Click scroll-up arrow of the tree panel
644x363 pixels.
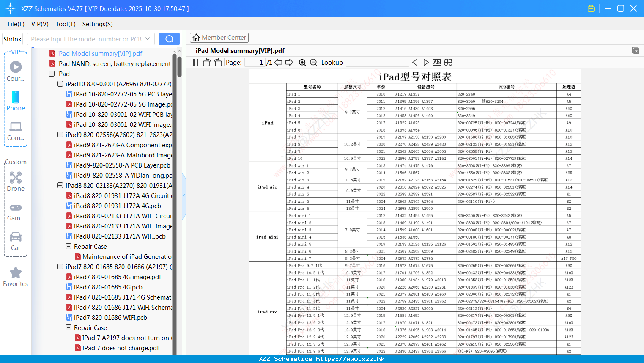[179, 51]
